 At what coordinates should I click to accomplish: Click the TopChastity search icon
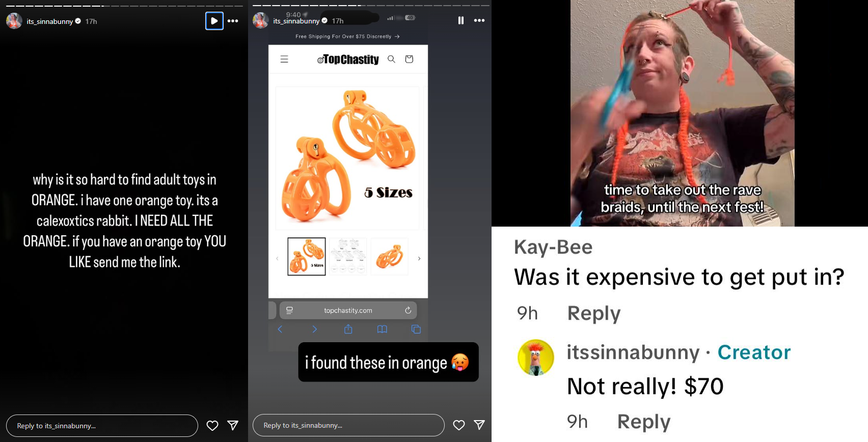pos(391,59)
